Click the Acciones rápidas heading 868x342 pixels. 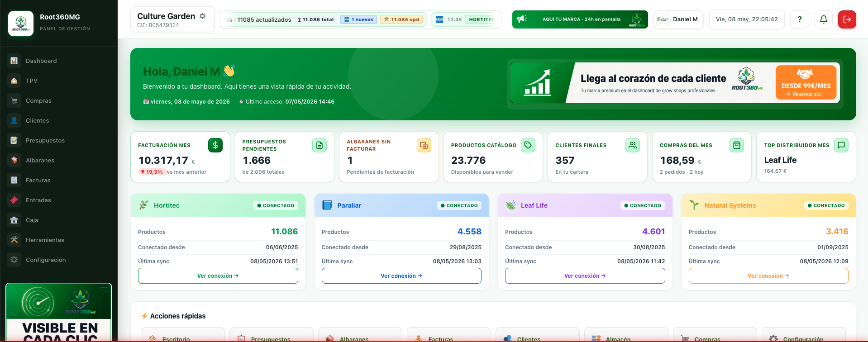coord(178,316)
